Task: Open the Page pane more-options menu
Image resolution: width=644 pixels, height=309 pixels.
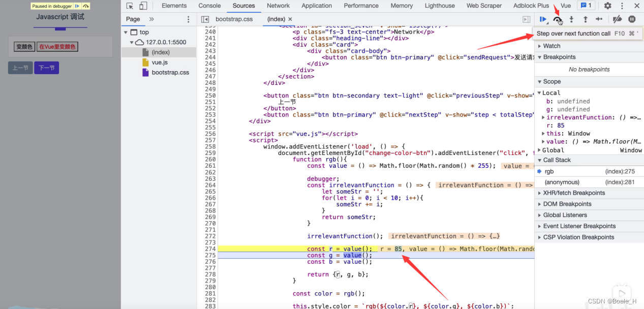Action: pyautogui.click(x=189, y=19)
